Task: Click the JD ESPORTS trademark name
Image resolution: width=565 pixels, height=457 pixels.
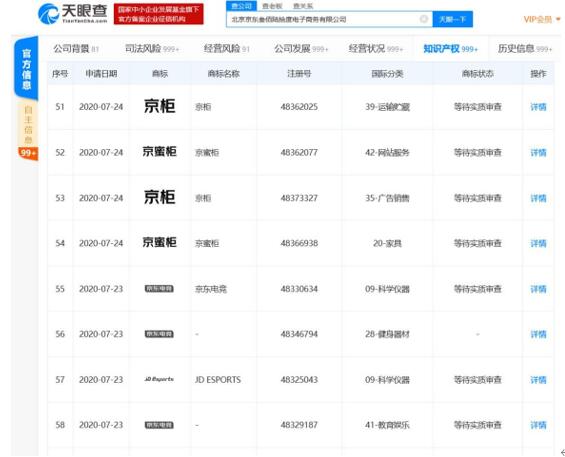Action: [218, 380]
